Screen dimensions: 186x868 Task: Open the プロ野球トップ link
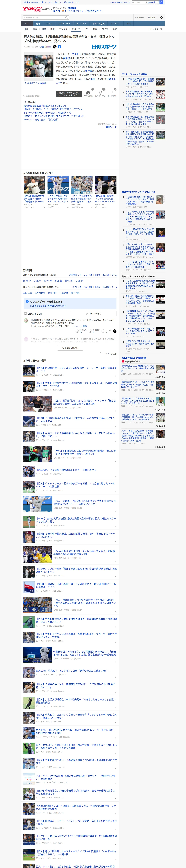coord(75,275)
